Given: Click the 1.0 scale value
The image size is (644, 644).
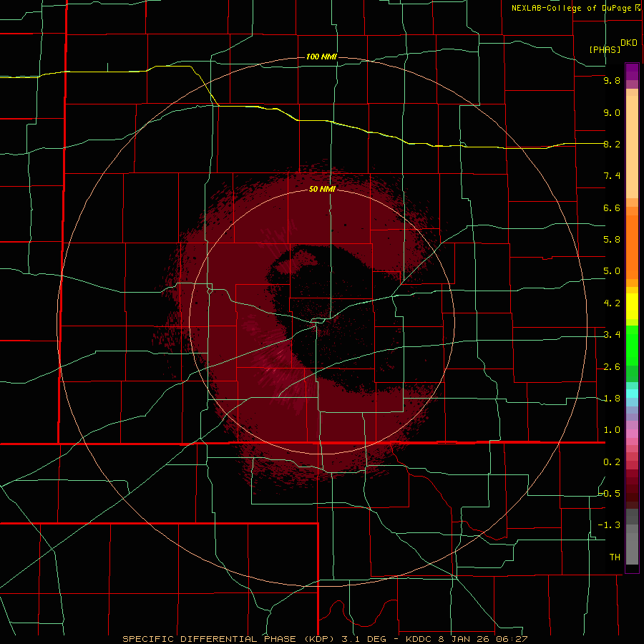Looking at the screenshot, I should 612,430.
